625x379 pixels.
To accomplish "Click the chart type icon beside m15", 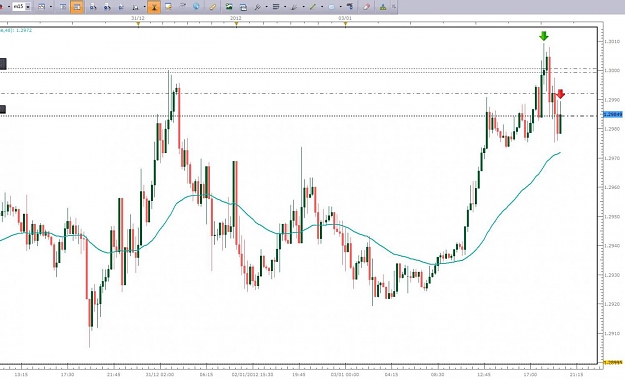I will click(x=41, y=7).
